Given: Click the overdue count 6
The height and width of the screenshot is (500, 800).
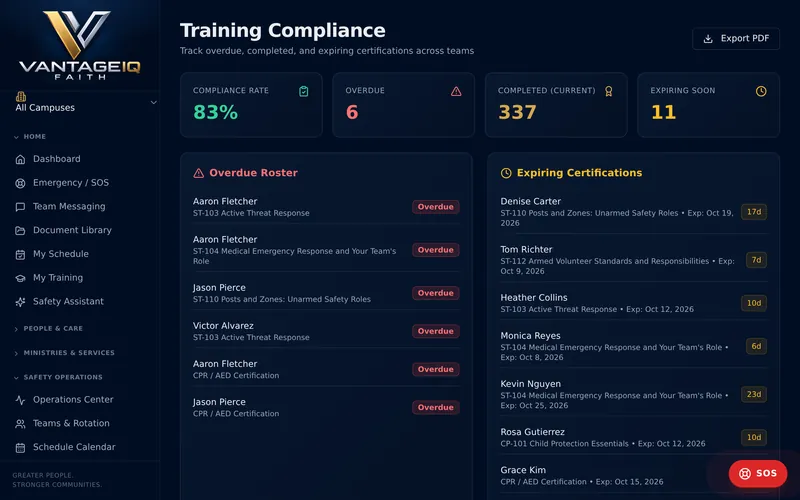Looking at the screenshot, I should tap(352, 112).
